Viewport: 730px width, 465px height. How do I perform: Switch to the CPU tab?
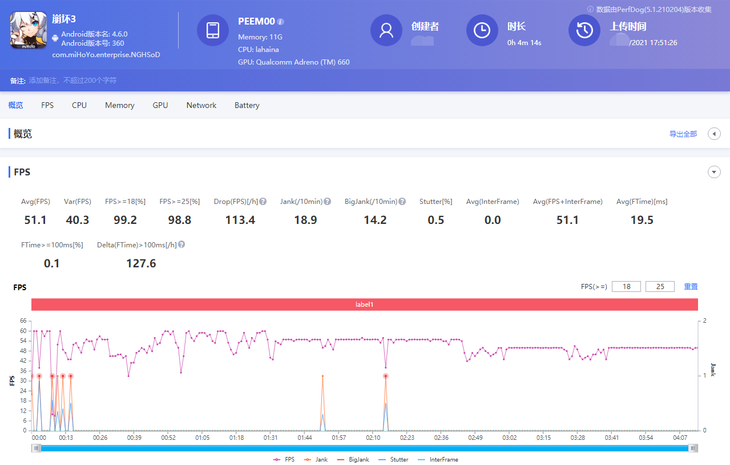[x=79, y=105]
